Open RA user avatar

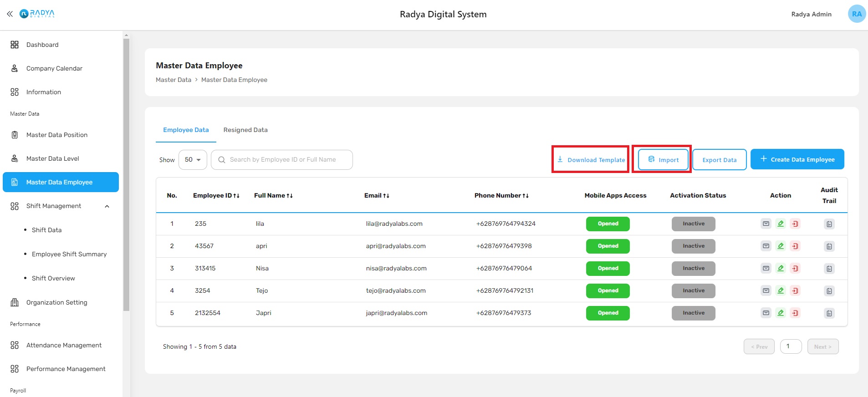tap(857, 14)
